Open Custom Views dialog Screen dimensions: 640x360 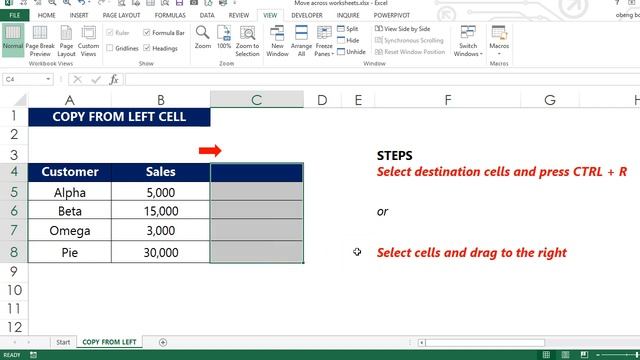click(89, 40)
